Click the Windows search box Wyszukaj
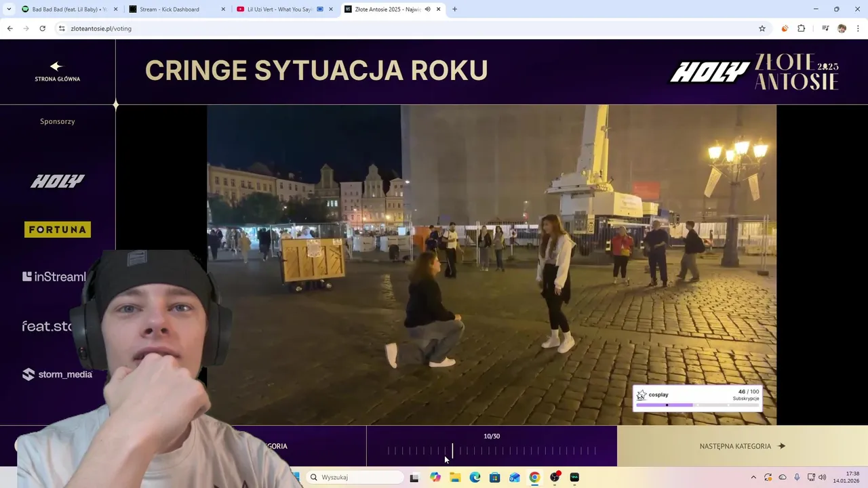Viewport: 868px width, 488px height. coord(354,477)
